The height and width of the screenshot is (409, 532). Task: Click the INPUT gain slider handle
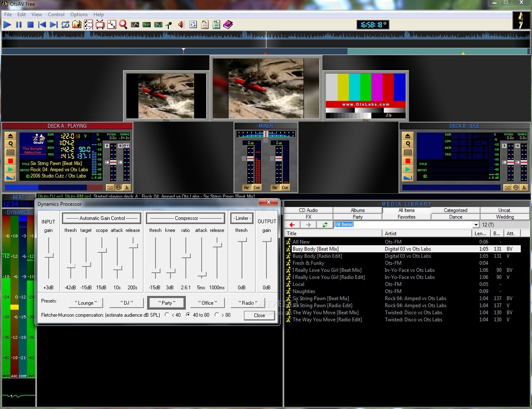pyautogui.click(x=49, y=256)
